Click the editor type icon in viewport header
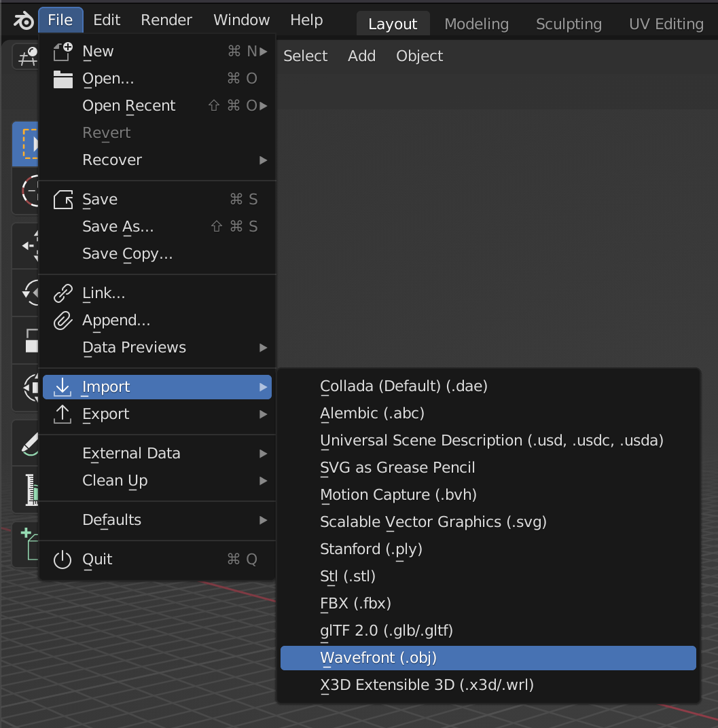 coord(27,56)
